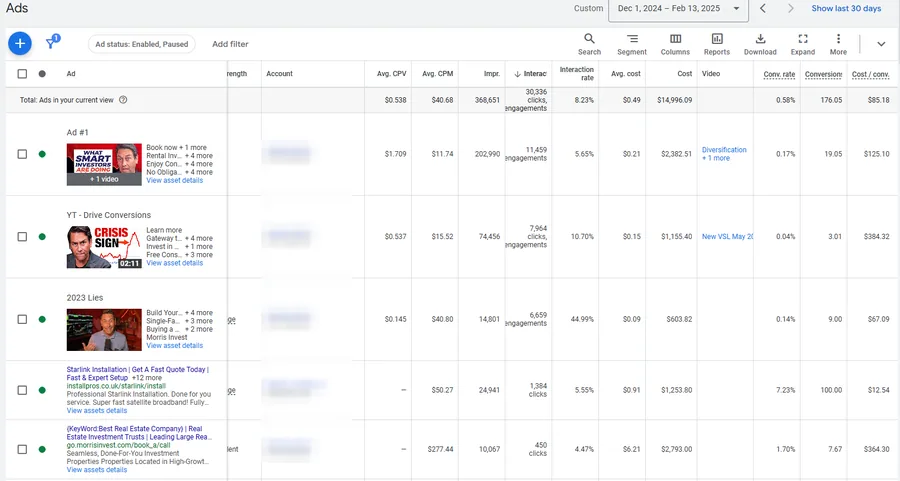Open the Diversification + 1 more video link
900x481 pixels.
[x=724, y=154]
